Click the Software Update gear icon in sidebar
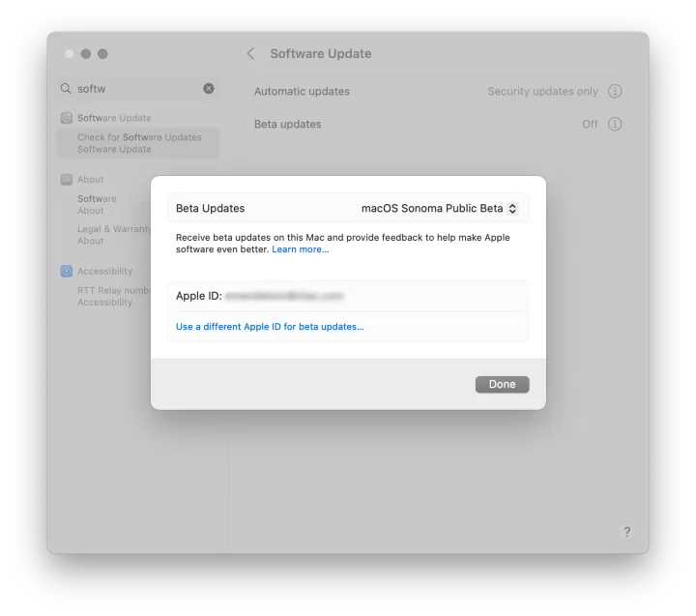This screenshot has width=696, height=616. (x=67, y=118)
